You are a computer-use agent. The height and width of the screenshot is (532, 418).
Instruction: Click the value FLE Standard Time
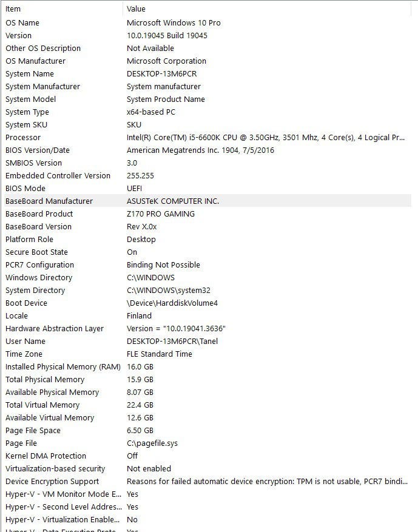160,354
